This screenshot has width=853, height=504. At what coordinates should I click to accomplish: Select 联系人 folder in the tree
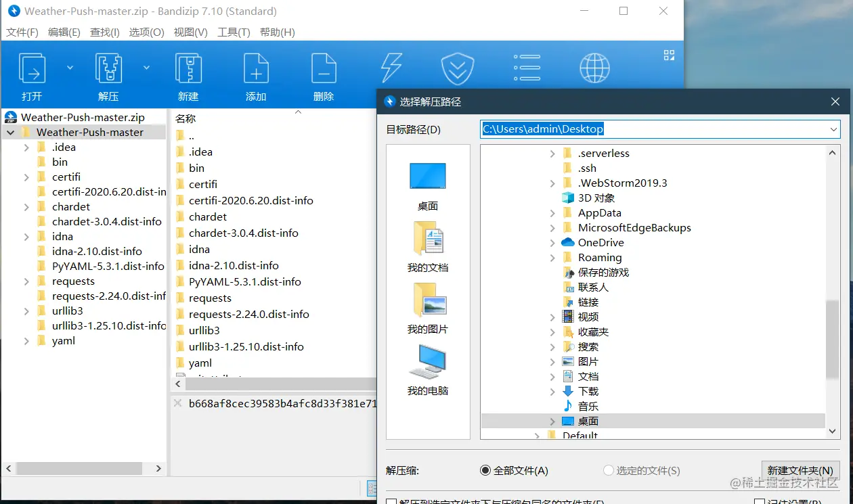click(x=586, y=288)
